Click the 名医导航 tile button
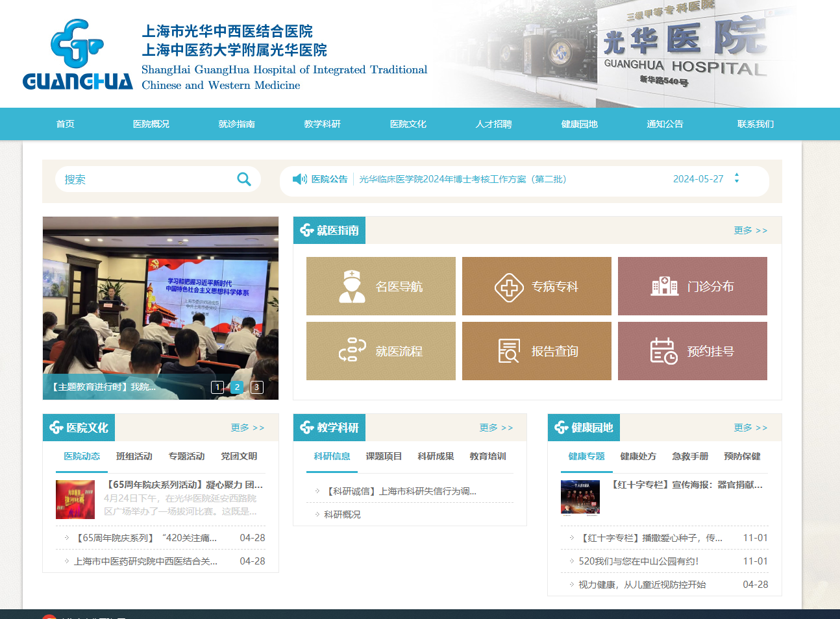The width and height of the screenshot is (840, 619). (x=381, y=286)
